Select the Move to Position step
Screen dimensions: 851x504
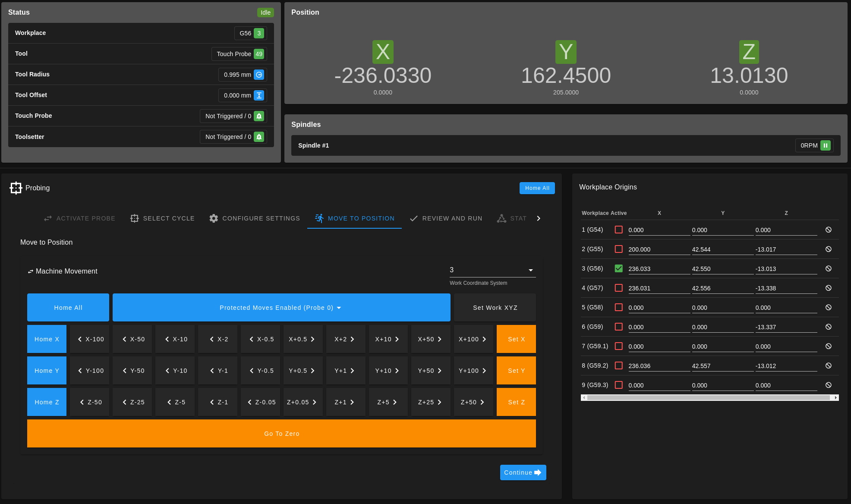pos(354,218)
